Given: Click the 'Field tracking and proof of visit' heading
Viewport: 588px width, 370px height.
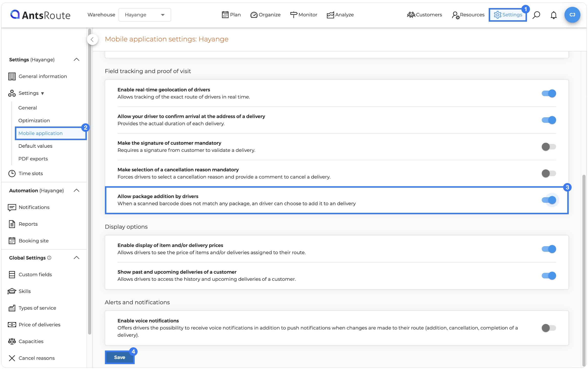Looking at the screenshot, I should [148, 71].
